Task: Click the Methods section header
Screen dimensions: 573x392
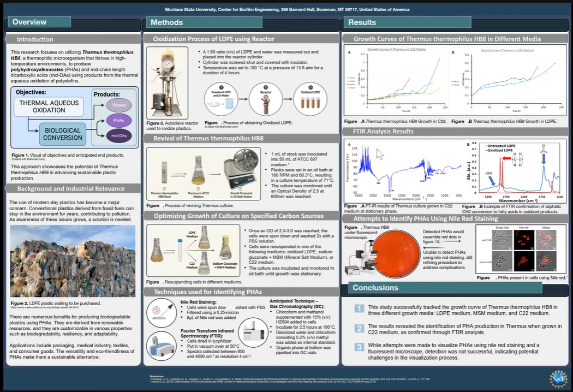Action: [x=204, y=22]
